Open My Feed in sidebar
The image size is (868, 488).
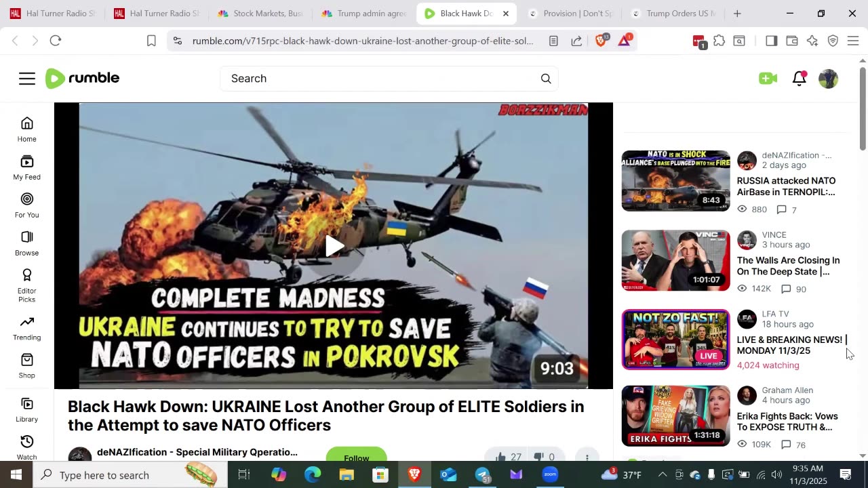tap(27, 167)
